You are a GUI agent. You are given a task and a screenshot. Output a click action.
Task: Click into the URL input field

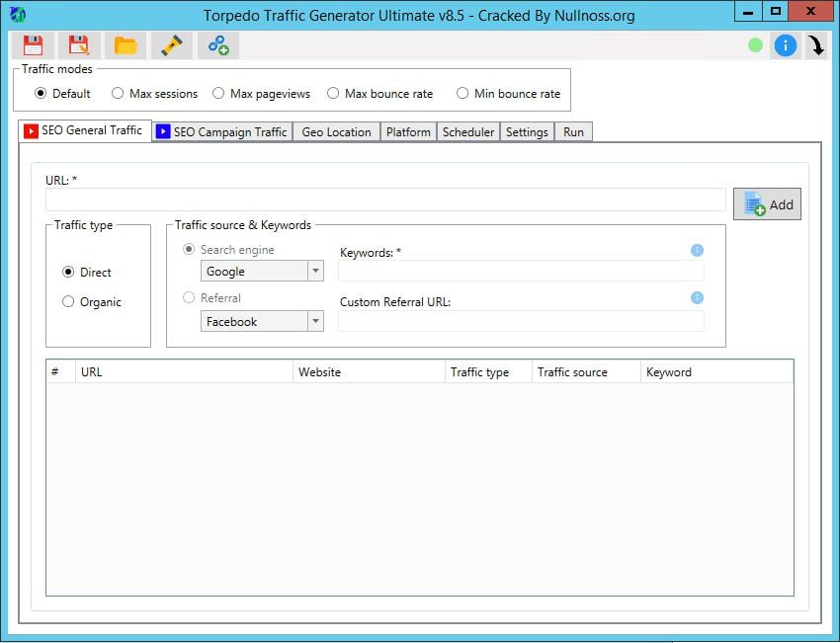[385, 201]
